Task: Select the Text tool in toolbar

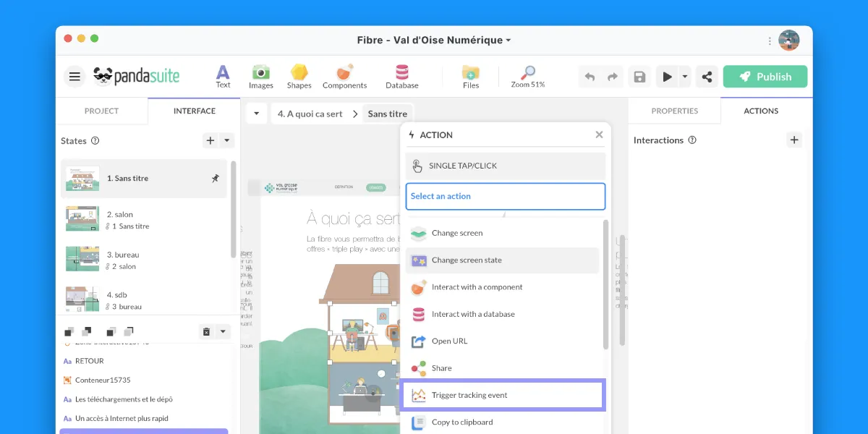Action: click(x=223, y=76)
